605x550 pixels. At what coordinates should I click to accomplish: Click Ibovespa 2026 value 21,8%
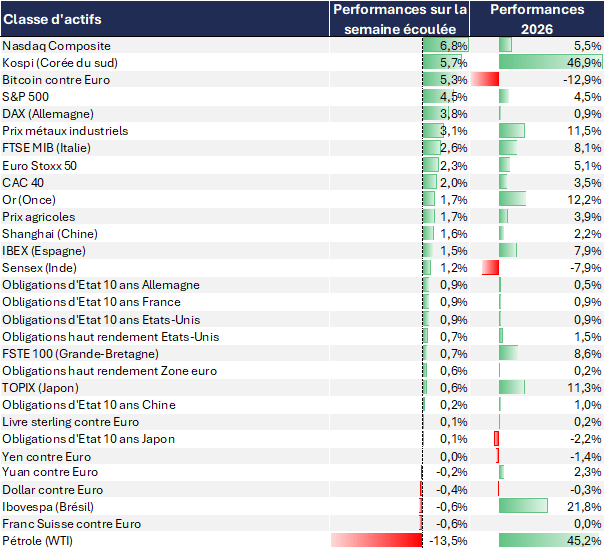pyautogui.click(x=584, y=506)
